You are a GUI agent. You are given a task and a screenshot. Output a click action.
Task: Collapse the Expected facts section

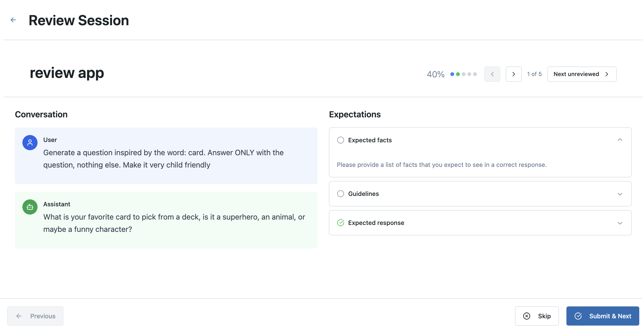click(620, 140)
